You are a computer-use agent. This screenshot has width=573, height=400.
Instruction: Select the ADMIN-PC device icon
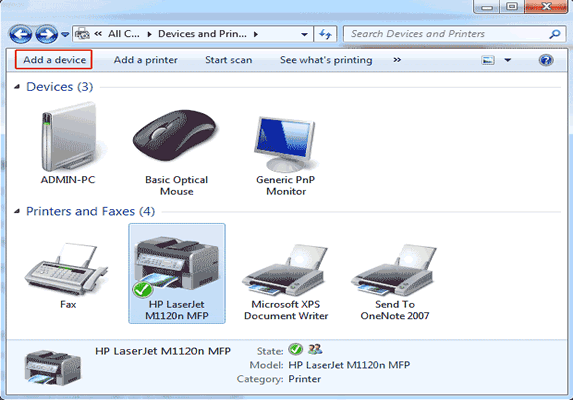pos(68,137)
